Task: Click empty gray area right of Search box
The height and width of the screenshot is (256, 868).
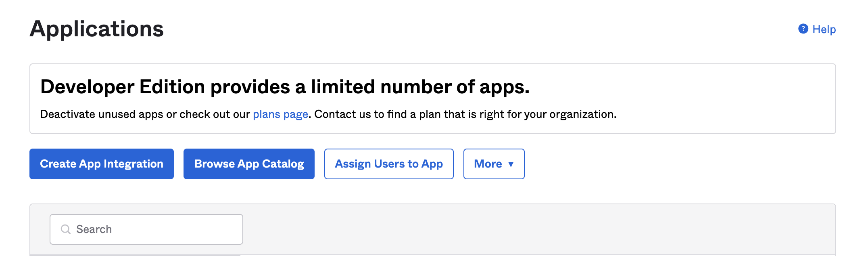Action: coord(524,229)
